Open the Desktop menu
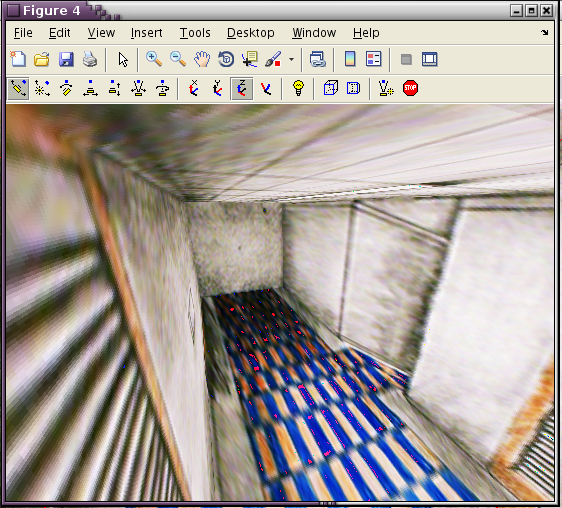The width and height of the screenshot is (562, 508). (251, 33)
